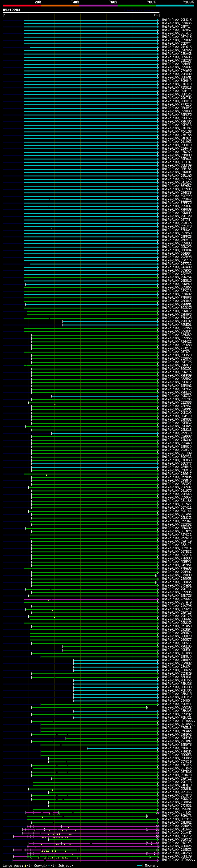Select hit label UniRef100_A0RZG9
197x868 pixels.
point(177,396)
